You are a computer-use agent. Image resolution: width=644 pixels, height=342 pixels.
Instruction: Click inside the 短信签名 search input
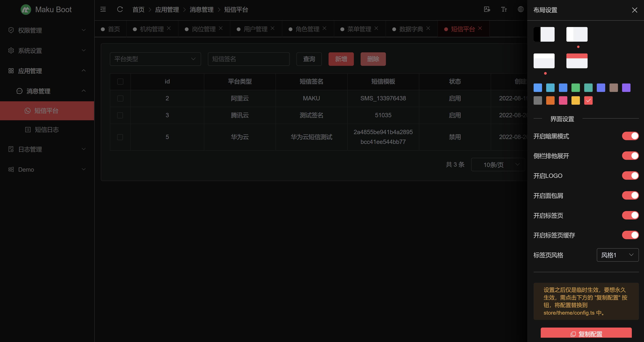[x=249, y=59]
